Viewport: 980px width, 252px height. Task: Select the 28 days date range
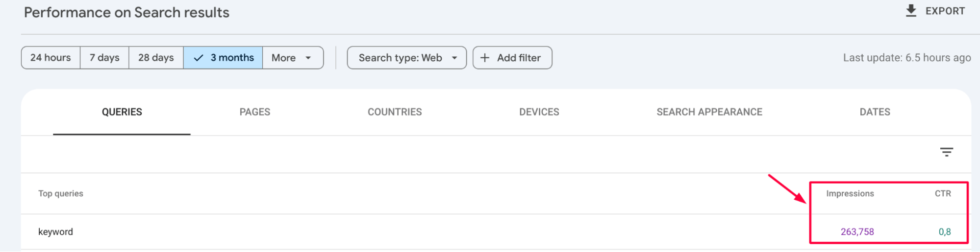point(156,58)
